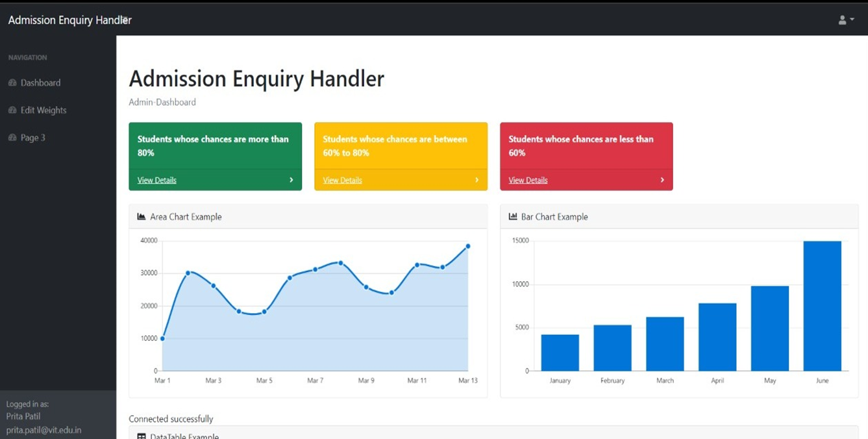Click Admission Enquiry Handler navbar brand
The height and width of the screenshot is (439, 868).
(69, 20)
